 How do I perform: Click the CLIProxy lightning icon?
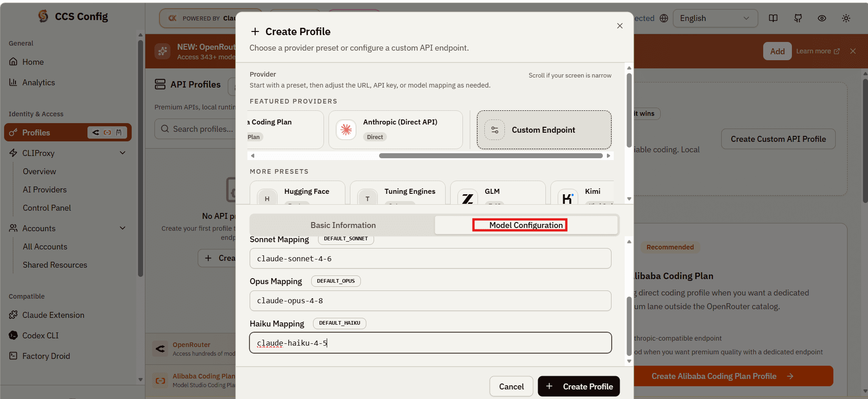click(x=13, y=153)
